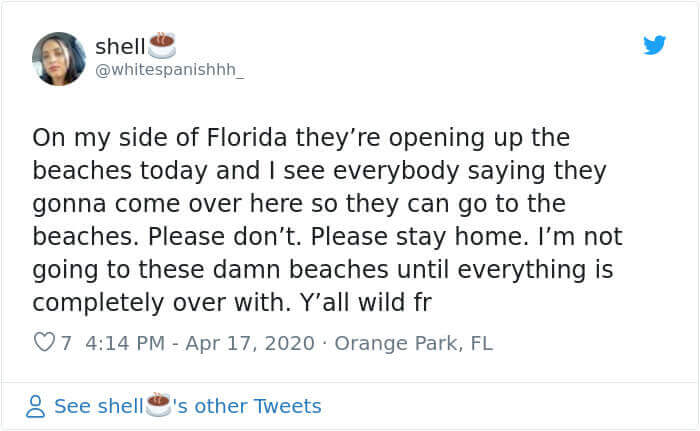Viewport: 700px width, 431px height.
Task: Open the display name "shell"
Action: 120,46
